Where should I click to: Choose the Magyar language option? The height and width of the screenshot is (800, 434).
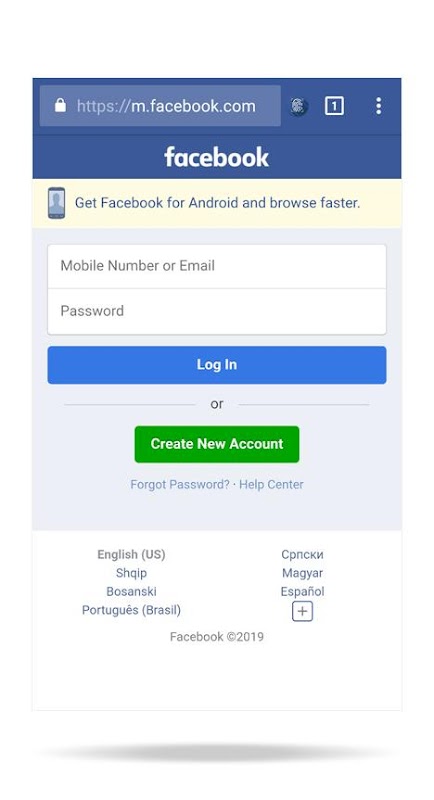302,573
